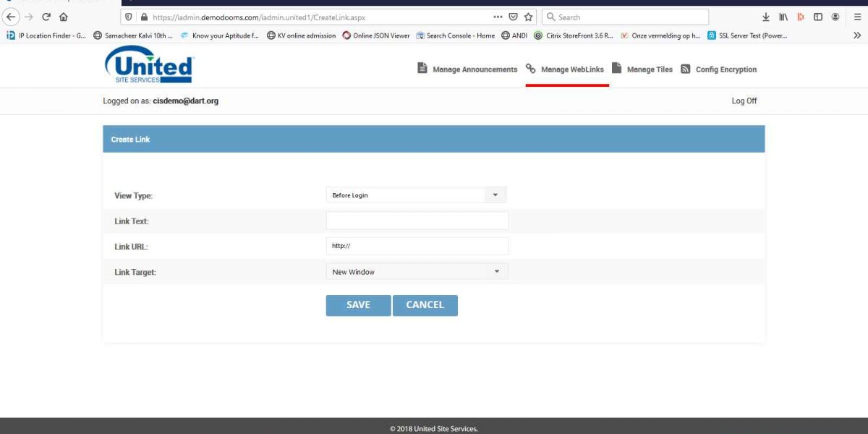Open the Firefox Library icon
The image size is (868, 434).
(x=783, y=16)
